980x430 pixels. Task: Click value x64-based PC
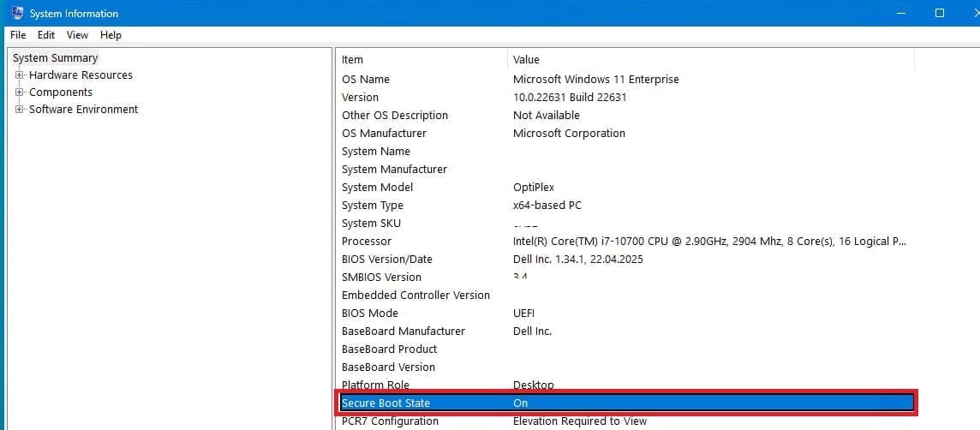pos(547,206)
